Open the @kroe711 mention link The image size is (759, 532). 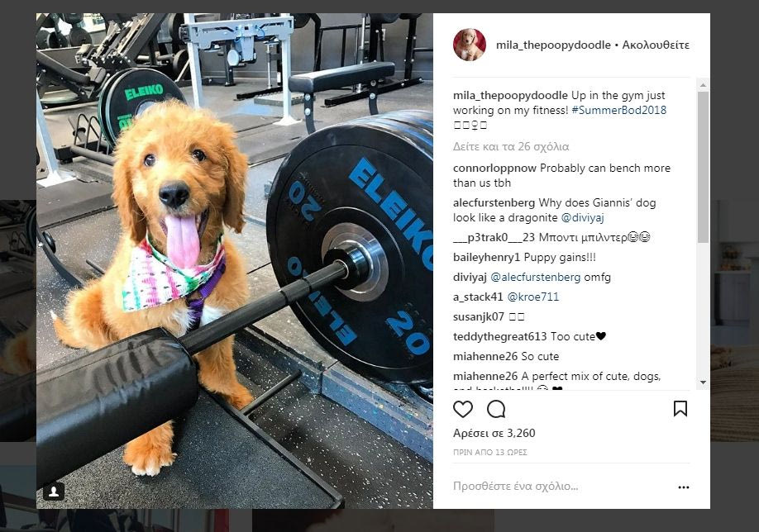point(533,297)
